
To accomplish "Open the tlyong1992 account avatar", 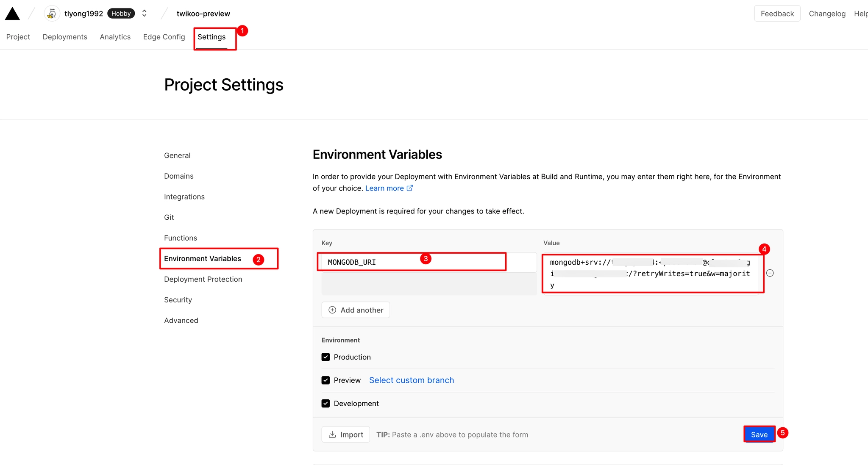I will click(52, 14).
